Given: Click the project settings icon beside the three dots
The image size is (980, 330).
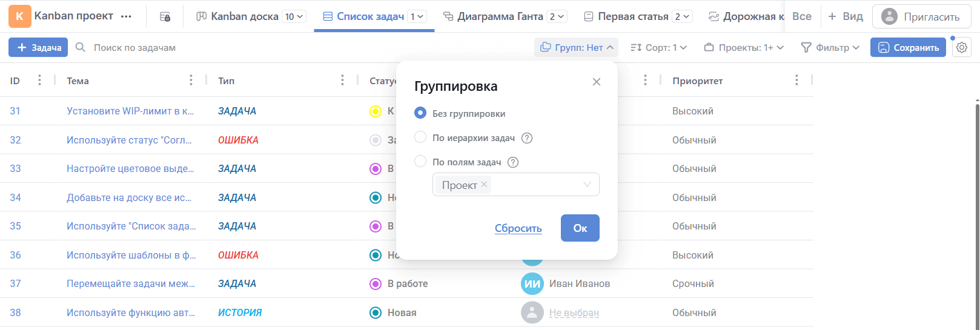Looking at the screenshot, I should pos(165,17).
